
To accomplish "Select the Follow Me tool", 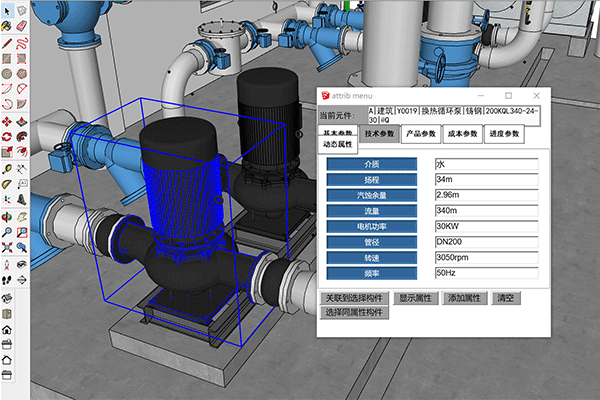I will click(x=22, y=137).
